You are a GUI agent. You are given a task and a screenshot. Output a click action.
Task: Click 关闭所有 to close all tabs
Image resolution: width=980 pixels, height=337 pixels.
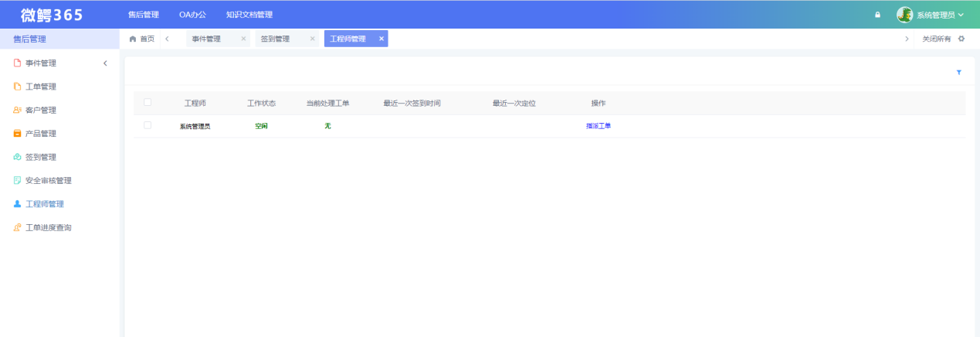(x=936, y=39)
